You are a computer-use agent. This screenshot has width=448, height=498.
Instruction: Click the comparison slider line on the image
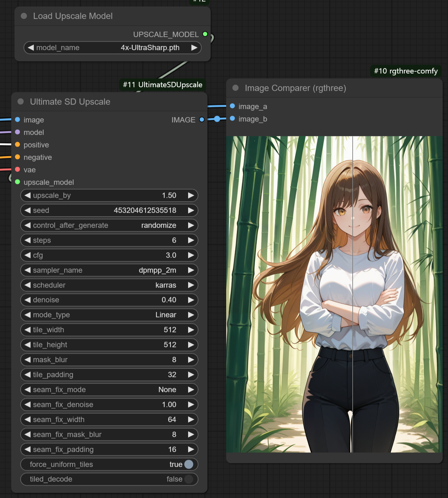353,294
